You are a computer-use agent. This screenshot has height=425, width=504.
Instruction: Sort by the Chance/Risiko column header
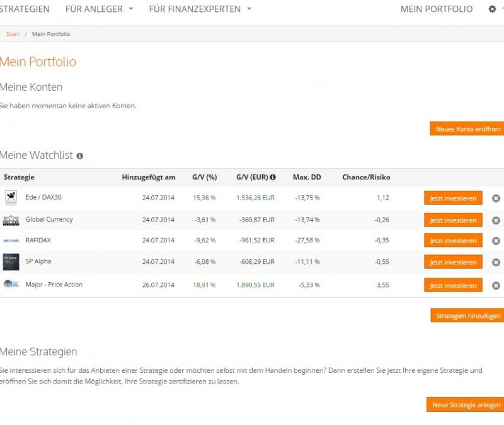point(366,177)
